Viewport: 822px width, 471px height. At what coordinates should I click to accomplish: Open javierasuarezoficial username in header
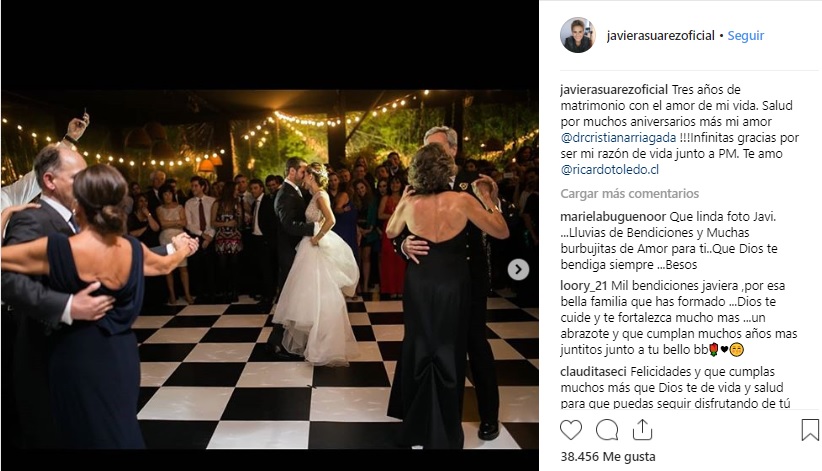click(661, 36)
